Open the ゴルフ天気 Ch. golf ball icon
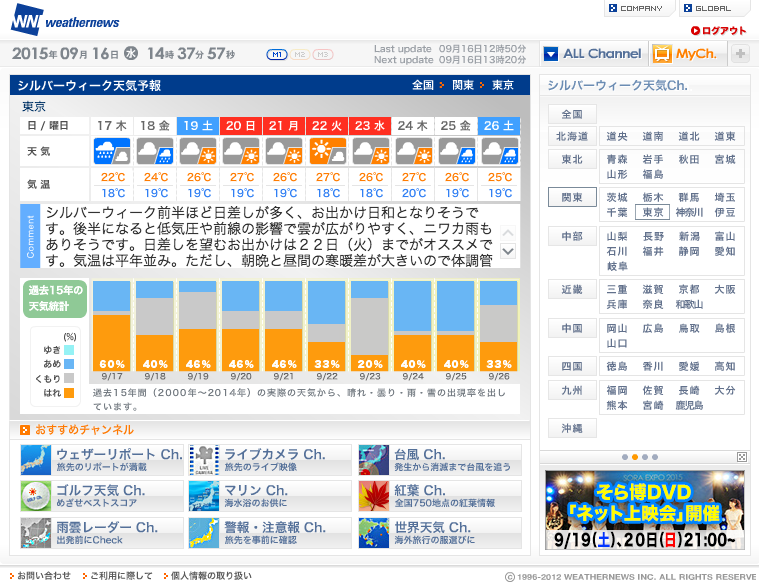759x584 pixels. (x=36, y=496)
